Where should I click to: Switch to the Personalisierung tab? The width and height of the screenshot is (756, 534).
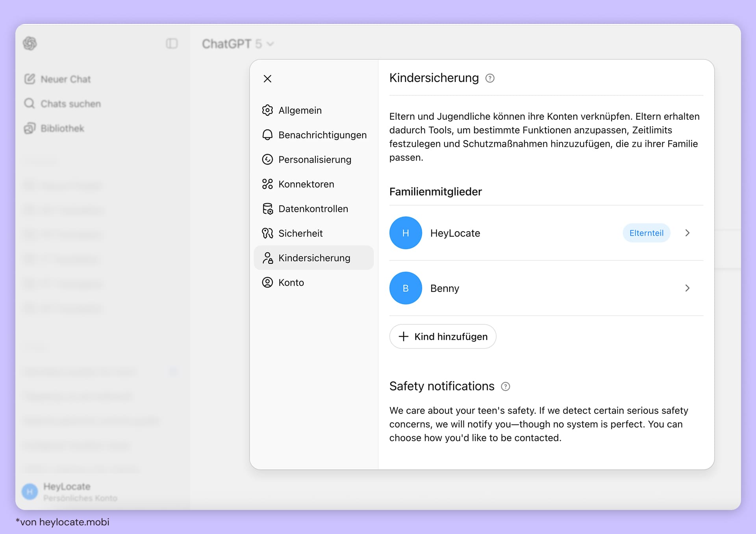314,159
